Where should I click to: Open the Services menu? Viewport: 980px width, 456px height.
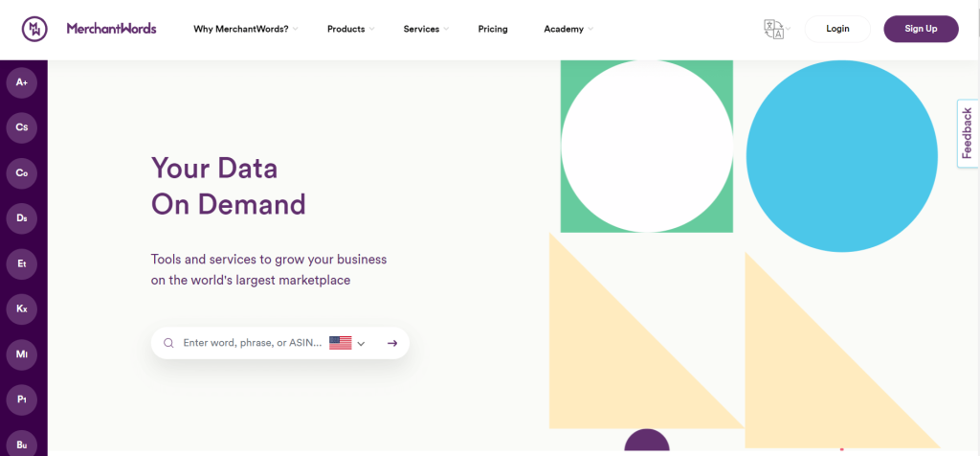point(426,29)
